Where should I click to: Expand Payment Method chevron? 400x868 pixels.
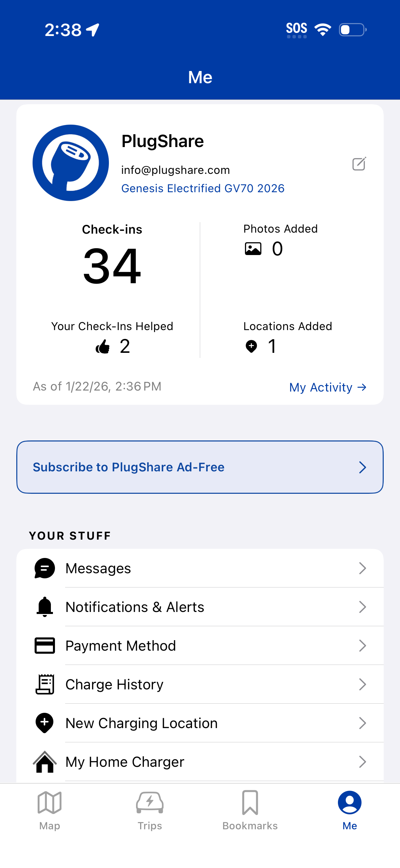[x=362, y=646]
